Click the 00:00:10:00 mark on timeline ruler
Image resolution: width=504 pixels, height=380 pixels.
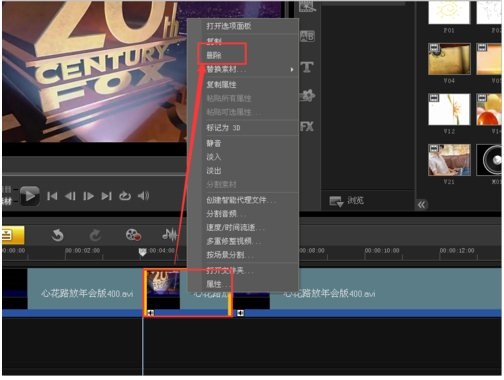click(x=382, y=251)
